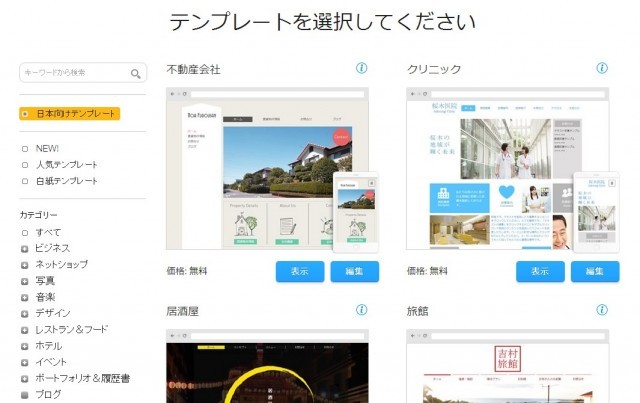
Task: Open info icon for クリニック template
Action: coord(602,68)
